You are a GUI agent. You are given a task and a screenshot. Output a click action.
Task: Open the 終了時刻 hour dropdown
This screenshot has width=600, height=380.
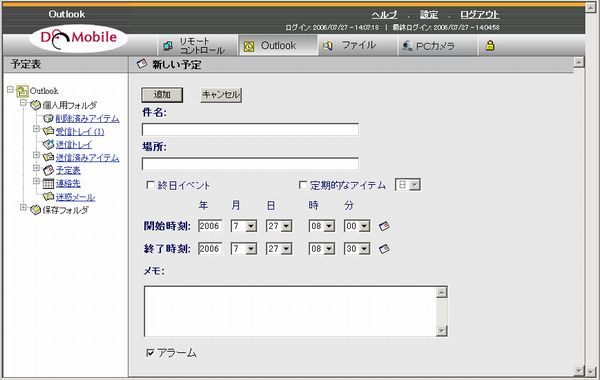click(x=322, y=249)
